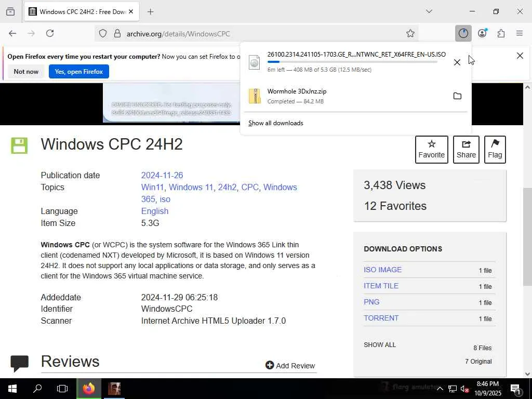Download the TORRENT option
The height and width of the screenshot is (399, 532).
[381, 318]
